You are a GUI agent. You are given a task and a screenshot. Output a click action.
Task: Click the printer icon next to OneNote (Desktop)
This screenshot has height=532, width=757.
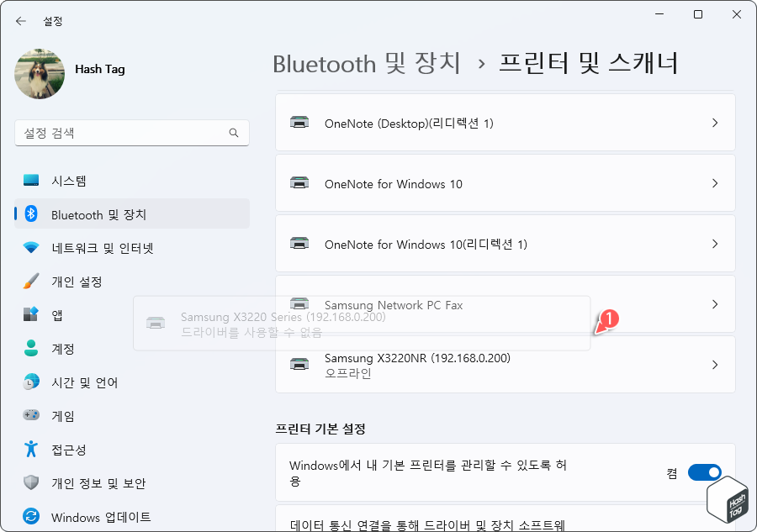tap(299, 122)
